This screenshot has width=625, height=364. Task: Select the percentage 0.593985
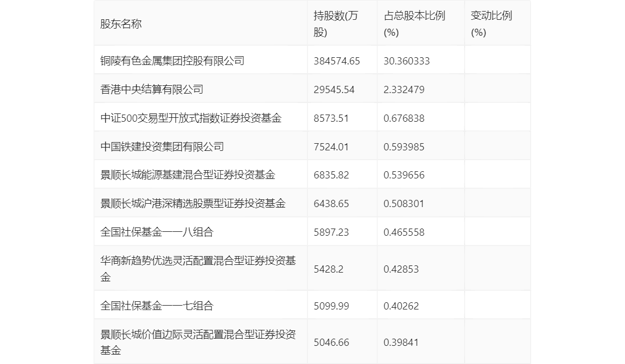[404, 147]
